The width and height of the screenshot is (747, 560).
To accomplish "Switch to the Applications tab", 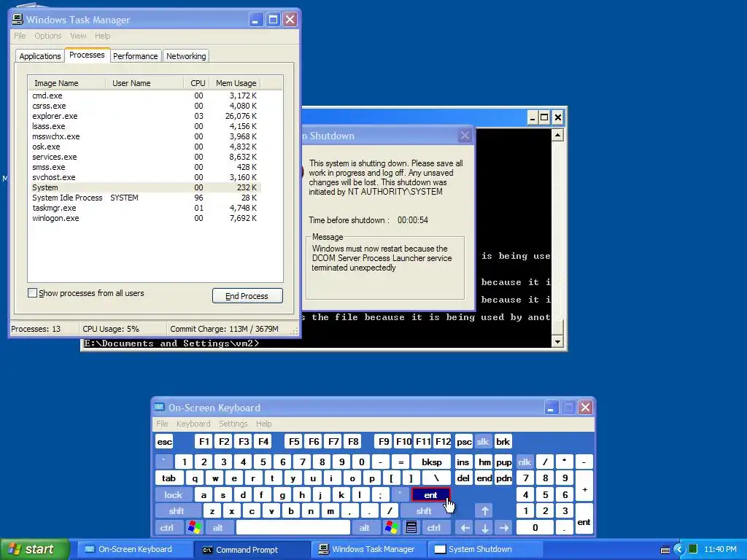I will point(40,55).
